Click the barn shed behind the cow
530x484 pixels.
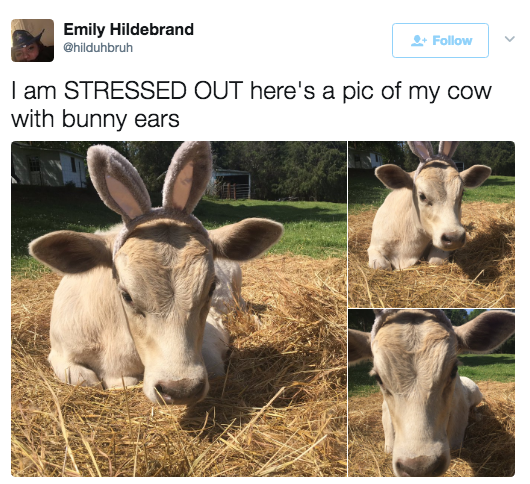[231, 184]
